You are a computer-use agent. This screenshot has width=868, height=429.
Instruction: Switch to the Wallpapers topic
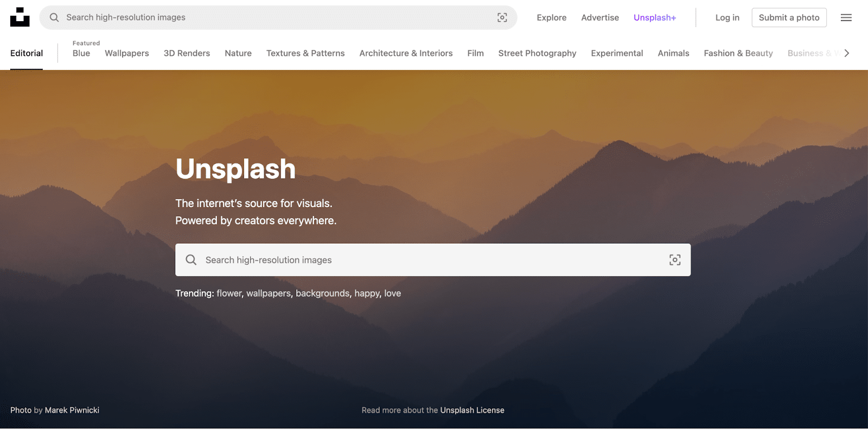pos(127,53)
